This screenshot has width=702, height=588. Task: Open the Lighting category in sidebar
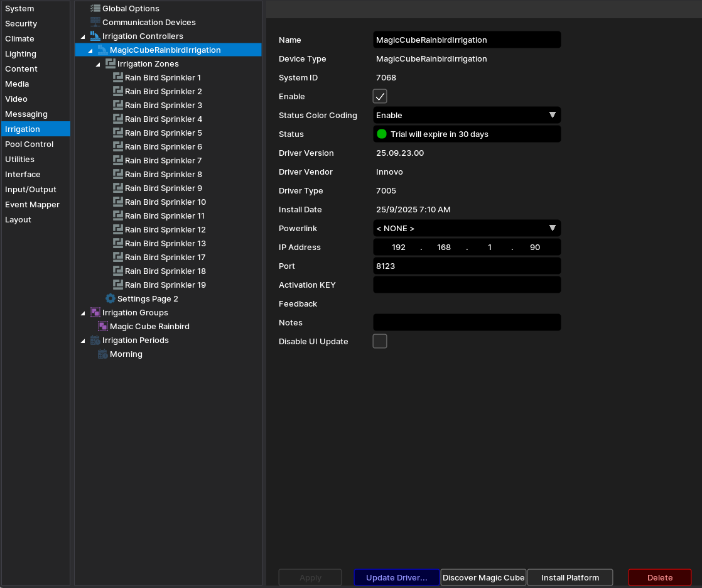(21, 54)
